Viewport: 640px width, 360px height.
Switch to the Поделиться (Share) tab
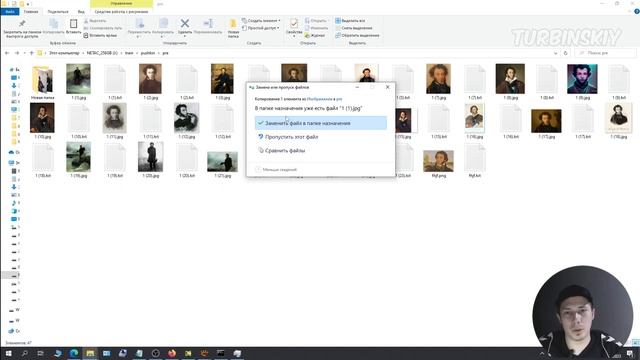58,12
